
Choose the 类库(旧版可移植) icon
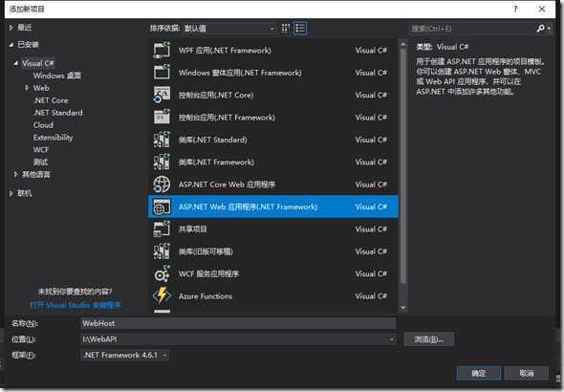(162, 251)
